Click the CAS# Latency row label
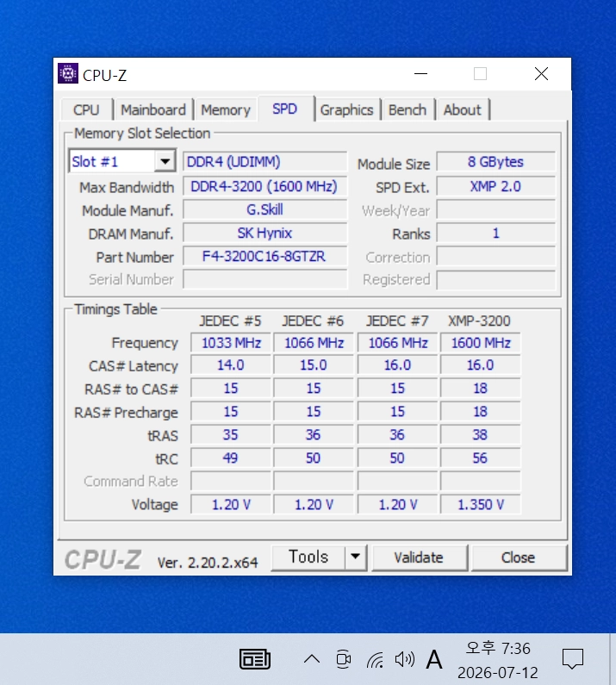 134,365
